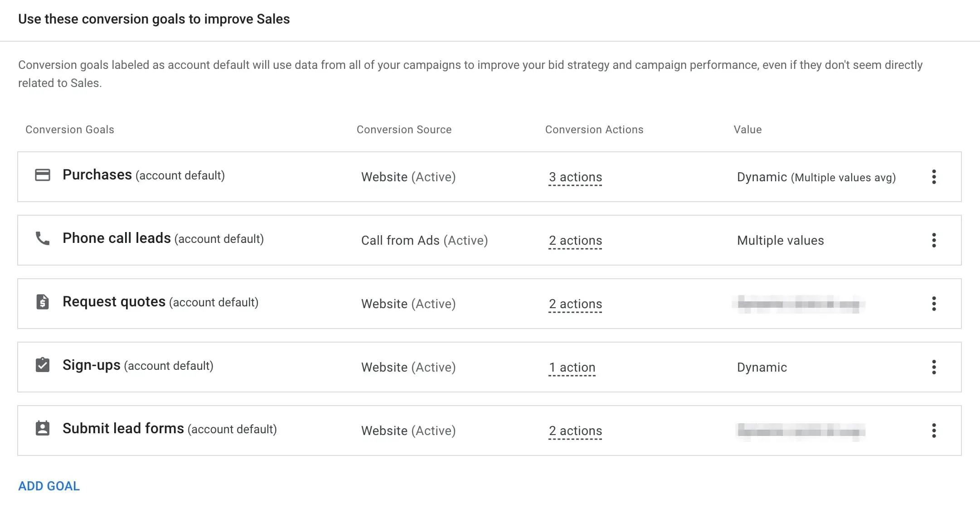Open the Purchases row three-dot menu
980x513 pixels.
click(934, 177)
